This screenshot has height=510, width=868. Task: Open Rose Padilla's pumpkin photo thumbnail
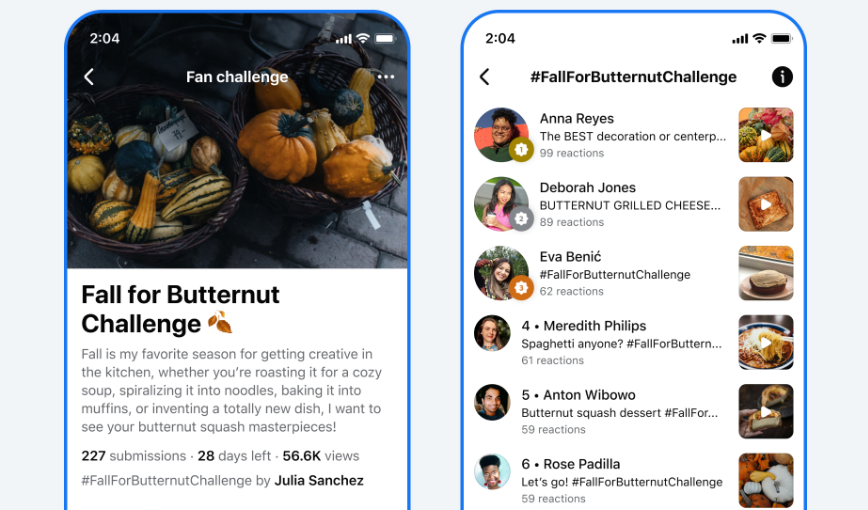pyautogui.click(x=766, y=481)
